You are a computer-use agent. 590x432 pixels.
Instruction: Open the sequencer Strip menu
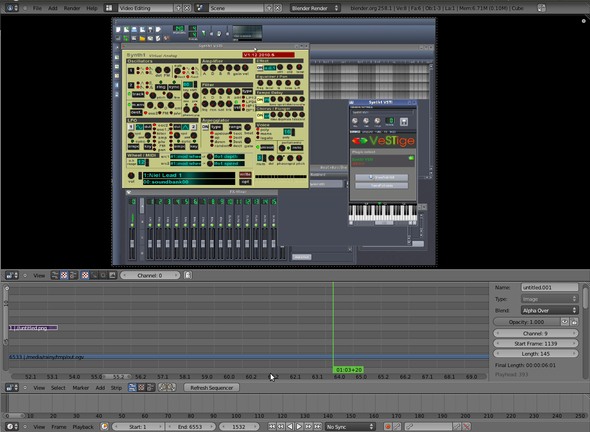116,388
